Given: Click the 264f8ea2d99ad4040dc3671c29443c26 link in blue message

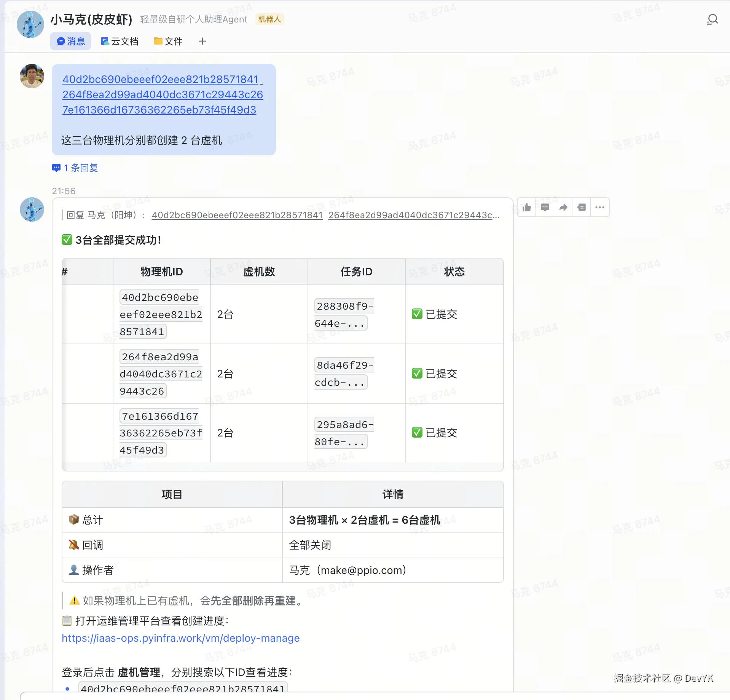Looking at the screenshot, I should click(163, 94).
